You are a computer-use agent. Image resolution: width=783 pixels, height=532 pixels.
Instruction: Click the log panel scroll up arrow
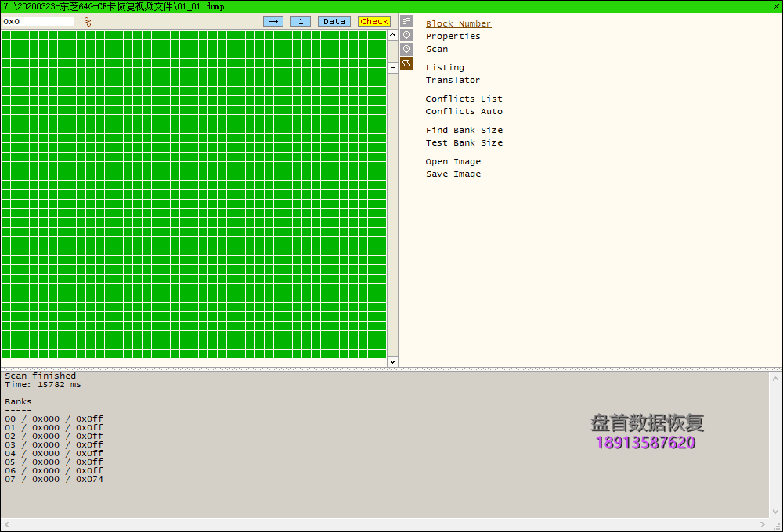coord(775,379)
